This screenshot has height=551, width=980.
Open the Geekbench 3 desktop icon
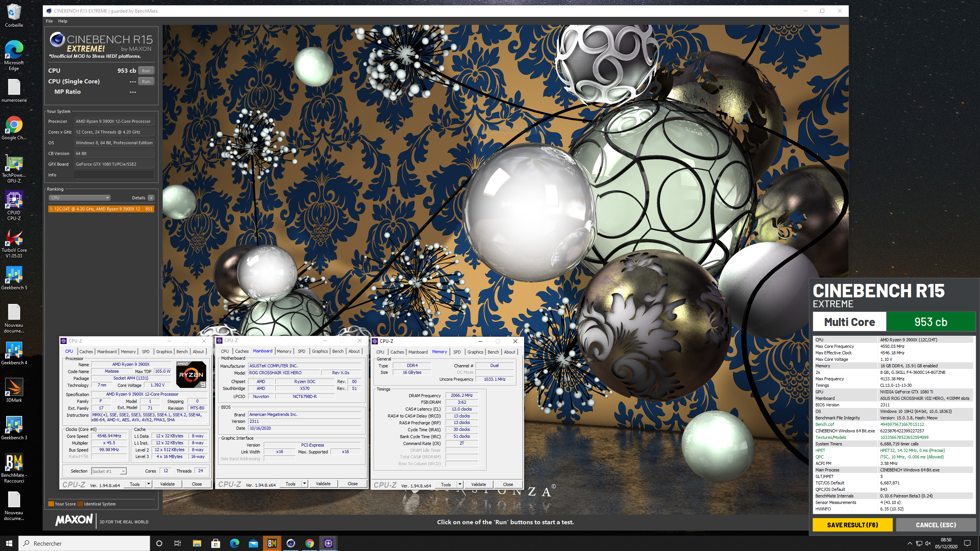[x=14, y=428]
